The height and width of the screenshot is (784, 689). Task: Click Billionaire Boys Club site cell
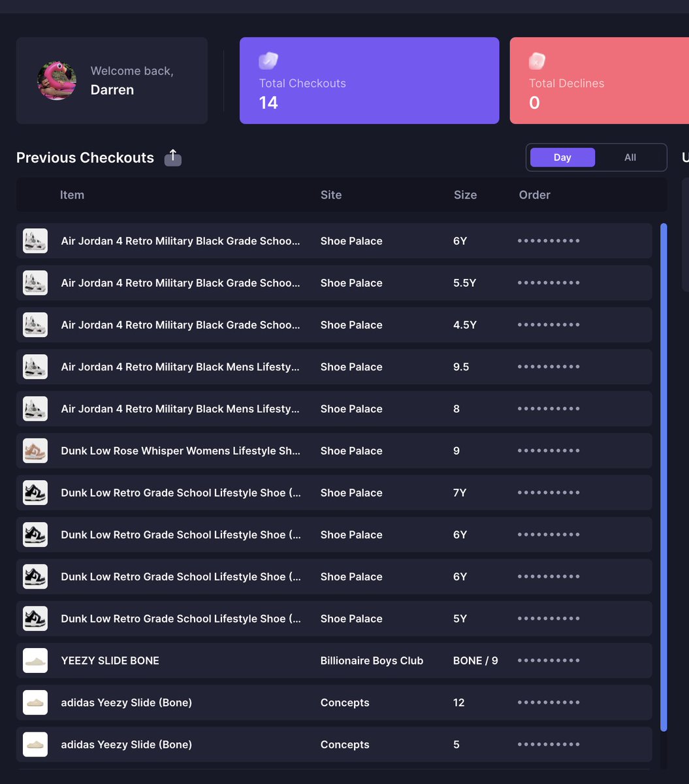tap(372, 661)
